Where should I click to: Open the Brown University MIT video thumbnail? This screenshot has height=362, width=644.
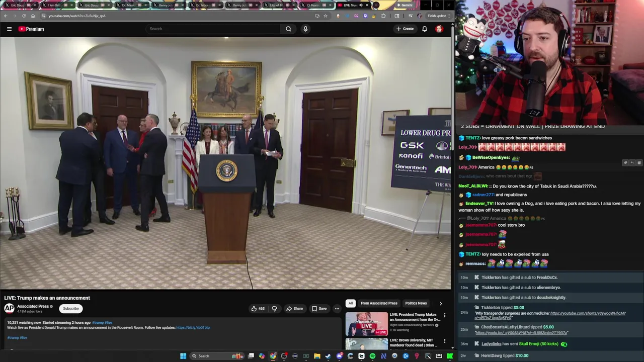point(366,343)
